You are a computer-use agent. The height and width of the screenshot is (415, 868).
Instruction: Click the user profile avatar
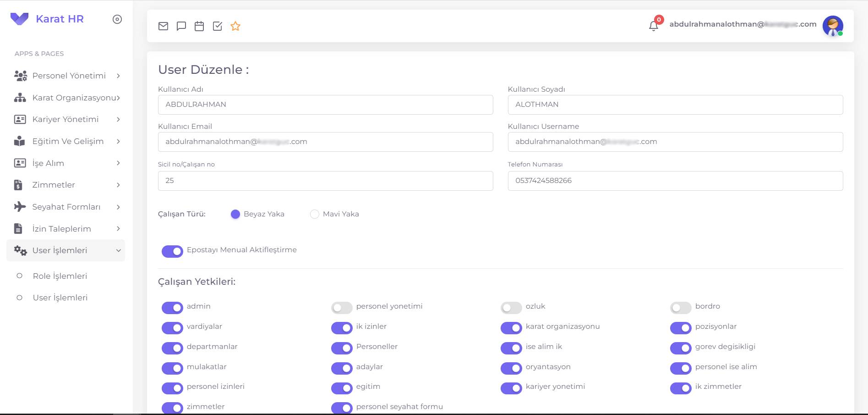click(833, 26)
